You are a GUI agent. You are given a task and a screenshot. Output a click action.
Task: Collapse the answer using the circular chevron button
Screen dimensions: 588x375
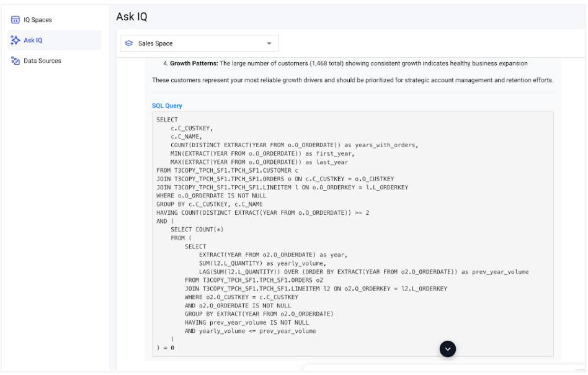[448, 349]
